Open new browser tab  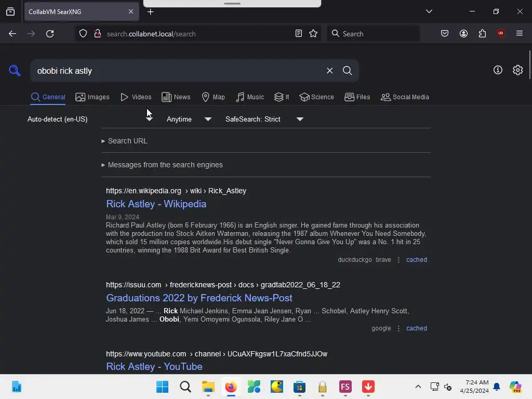(150, 12)
